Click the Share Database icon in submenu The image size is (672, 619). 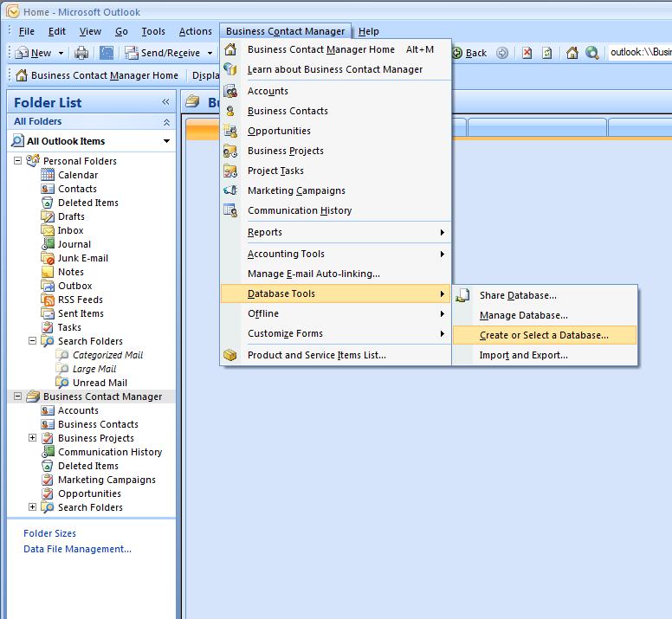click(463, 295)
